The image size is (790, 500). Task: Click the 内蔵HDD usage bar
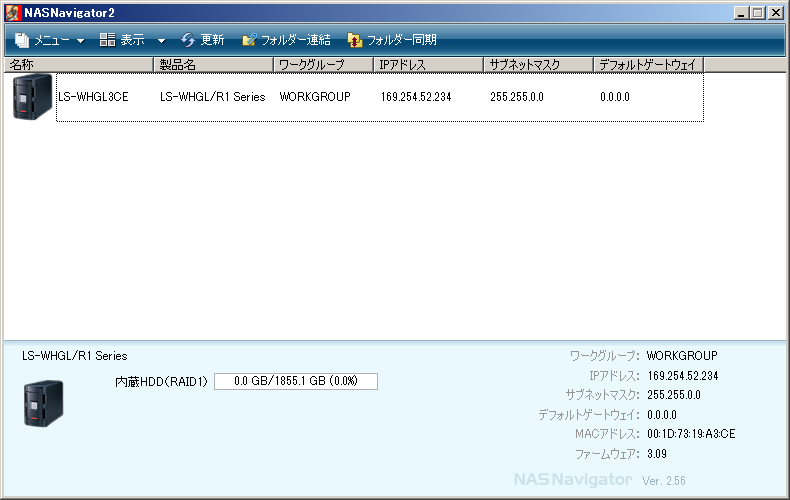[296, 381]
